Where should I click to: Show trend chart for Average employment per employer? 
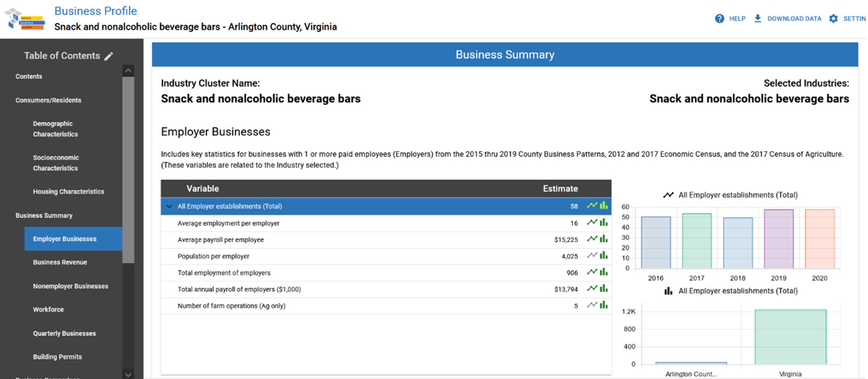click(x=592, y=223)
